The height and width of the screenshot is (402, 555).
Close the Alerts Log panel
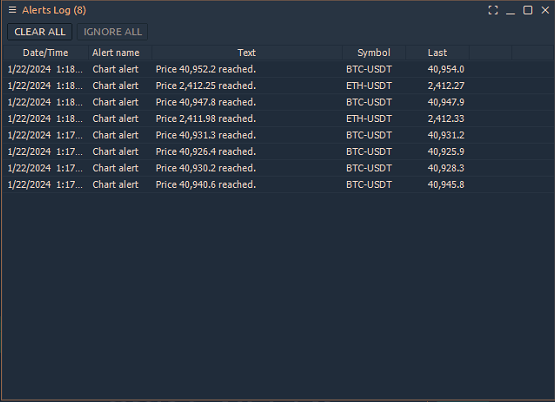point(545,10)
